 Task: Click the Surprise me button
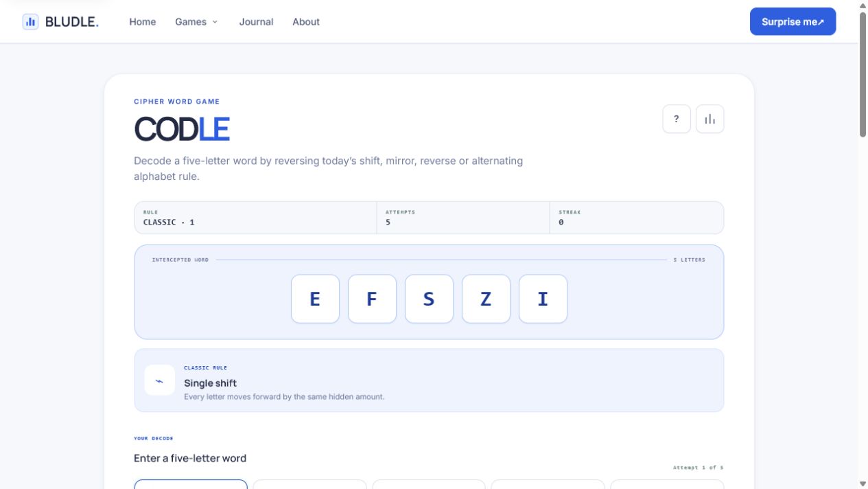pyautogui.click(x=793, y=21)
